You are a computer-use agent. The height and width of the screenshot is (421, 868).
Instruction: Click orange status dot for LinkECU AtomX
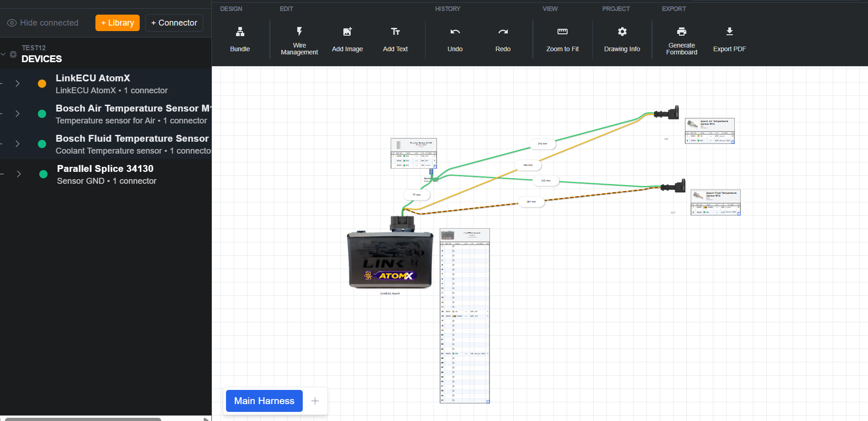click(42, 84)
